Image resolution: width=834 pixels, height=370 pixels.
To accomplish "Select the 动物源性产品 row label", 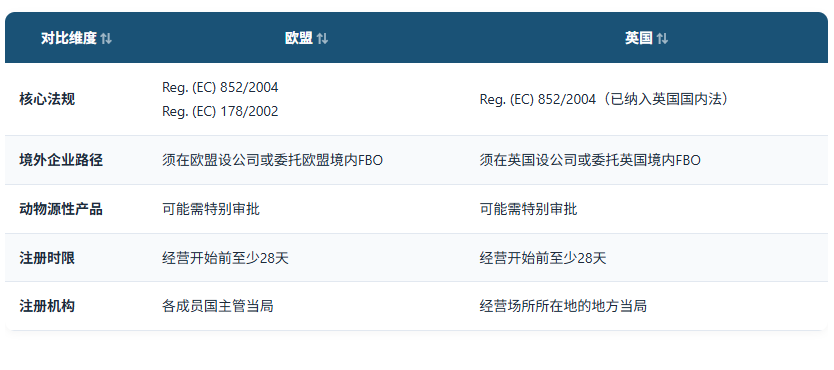I will [61, 209].
